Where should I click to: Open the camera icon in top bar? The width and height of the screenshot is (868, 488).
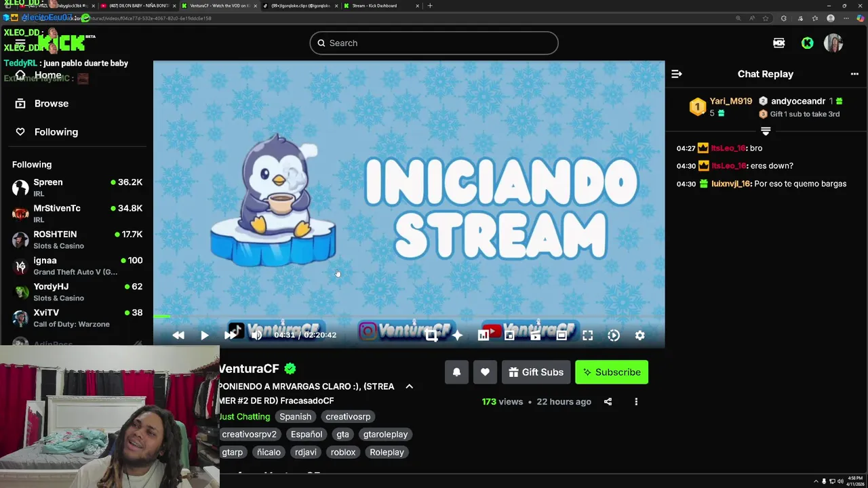tap(778, 43)
